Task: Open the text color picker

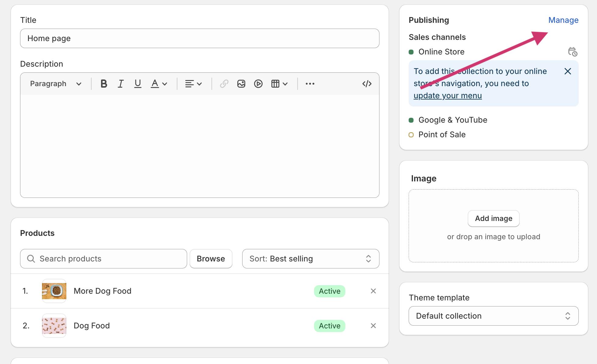Action: (159, 84)
